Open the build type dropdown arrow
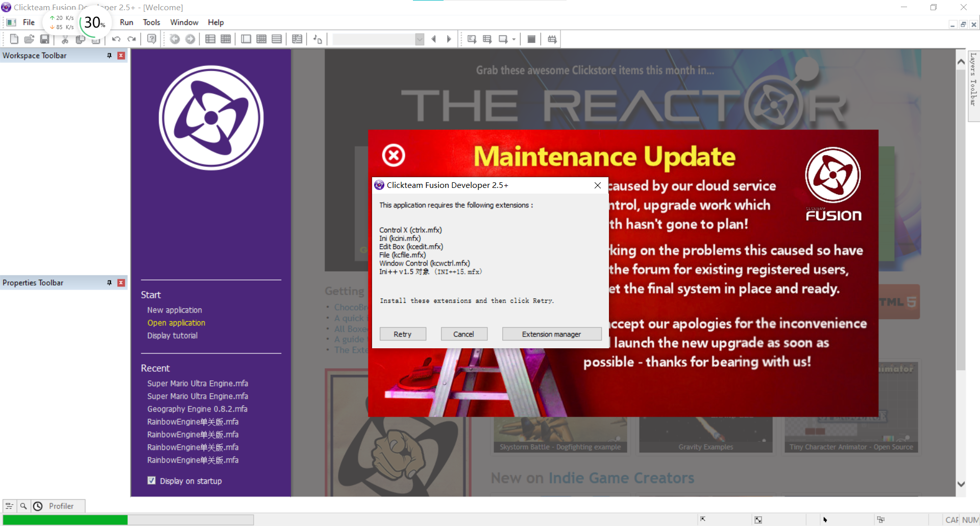 (514, 39)
